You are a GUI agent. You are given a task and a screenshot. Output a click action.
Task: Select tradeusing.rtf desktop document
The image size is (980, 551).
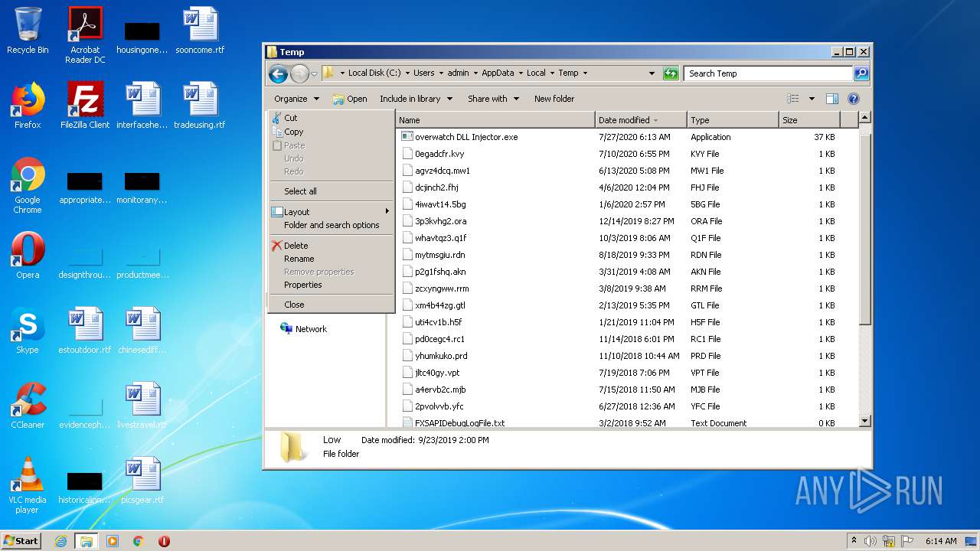pos(200,106)
